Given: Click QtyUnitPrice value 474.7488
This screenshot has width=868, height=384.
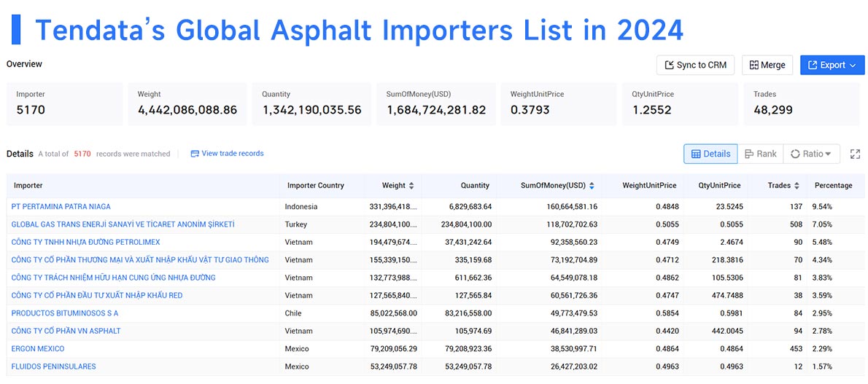Looking at the screenshot, I should [726, 295].
